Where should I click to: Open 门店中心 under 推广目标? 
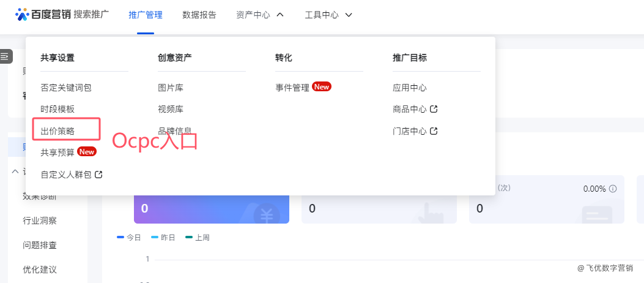coord(410,131)
